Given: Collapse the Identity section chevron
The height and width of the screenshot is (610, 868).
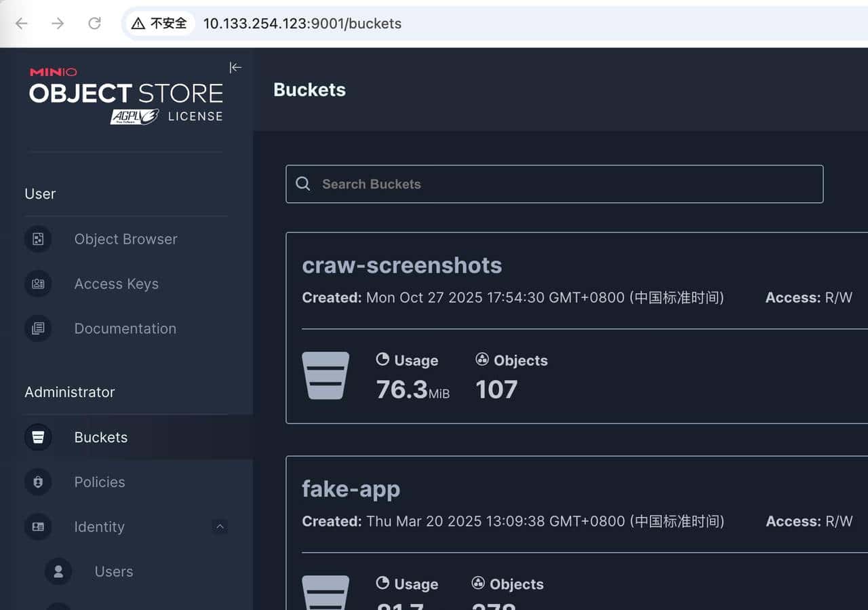Looking at the screenshot, I should (x=220, y=527).
